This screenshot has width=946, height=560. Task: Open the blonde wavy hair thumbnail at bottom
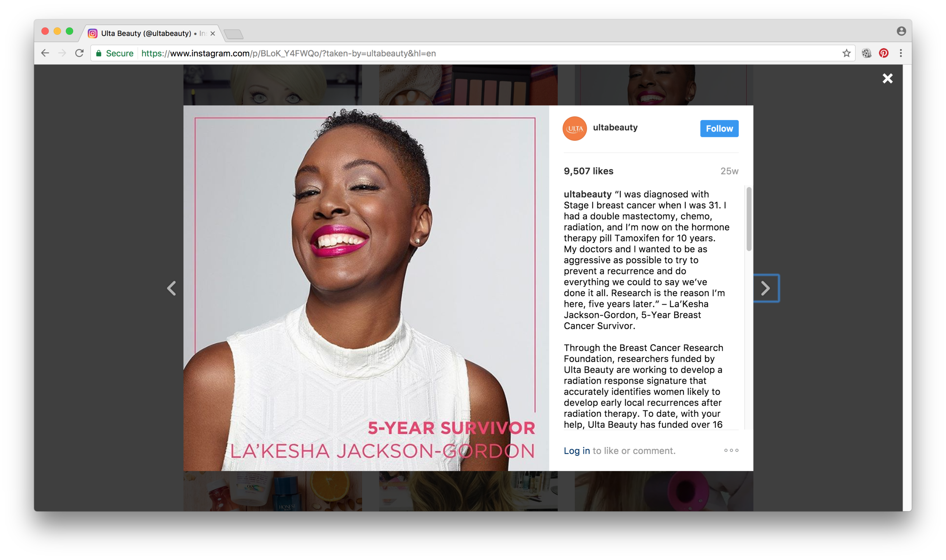(468, 491)
